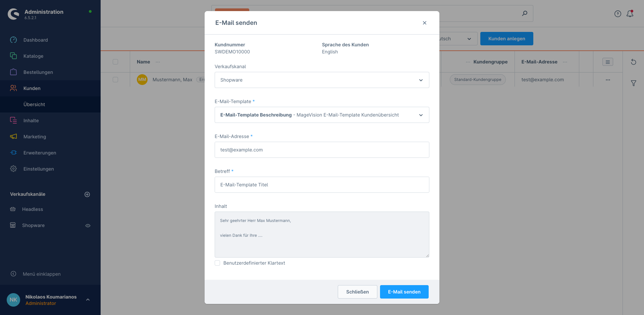Viewport: 644px width, 315px height.
Task: Click the NK user avatar
Action: tap(13, 300)
